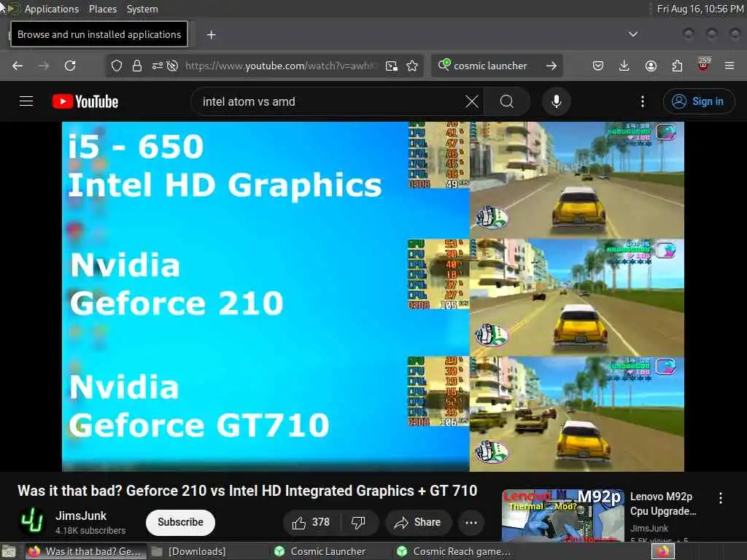
Task: Open the Places menu
Action: [x=102, y=9]
